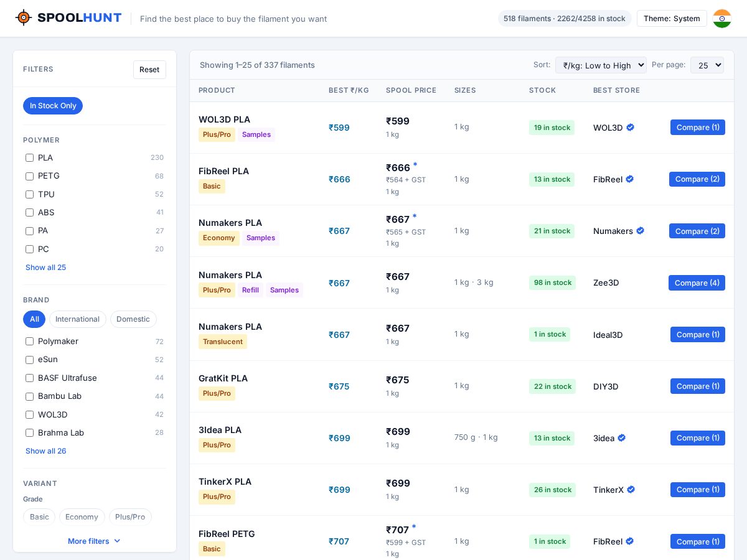Viewport: 747px width, 560px height.
Task: Check the WOL3D brand checkbox
Action: (x=29, y=414)
